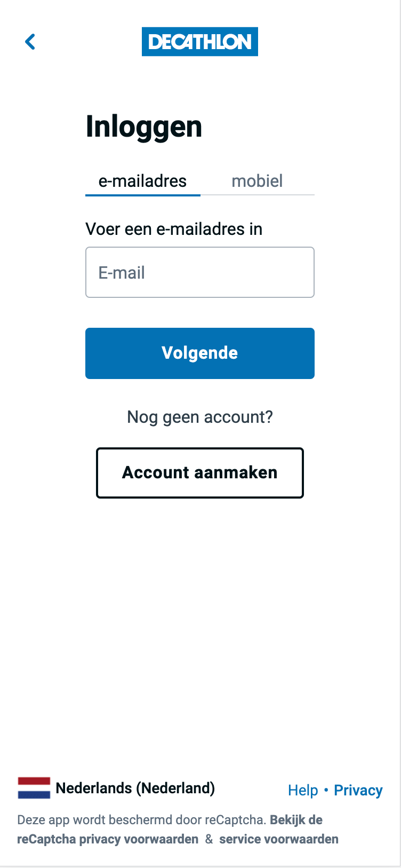
Task: Click the Decathlon logo
Action: click(x=200, y=42)
